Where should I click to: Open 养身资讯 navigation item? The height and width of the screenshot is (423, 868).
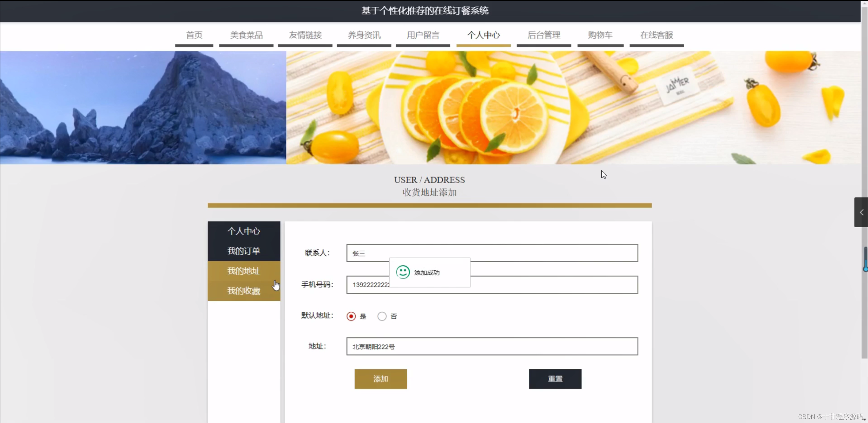tap(364, 35)
